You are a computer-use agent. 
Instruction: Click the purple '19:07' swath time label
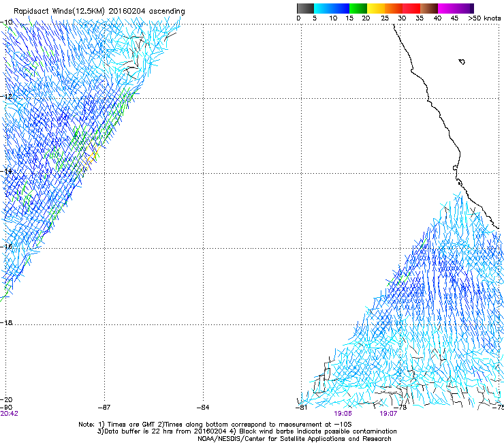388,414
